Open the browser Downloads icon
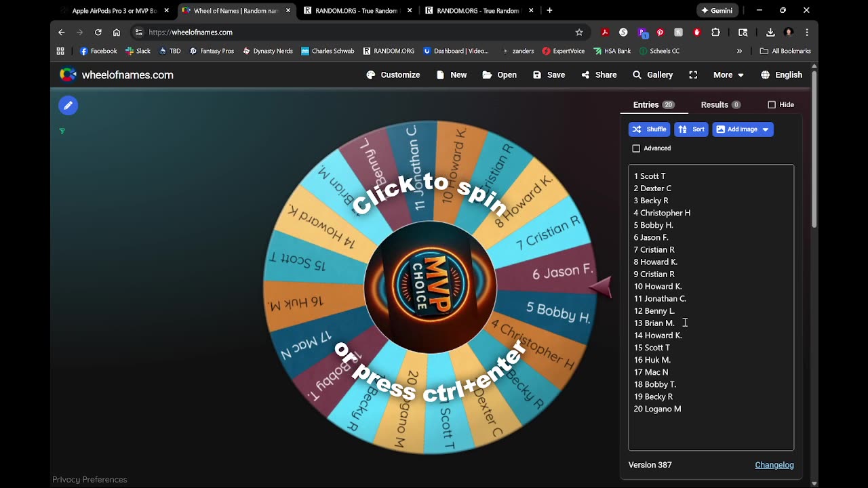Image resolution: width=868 pixels, height=488 pixels. point(770,32)
